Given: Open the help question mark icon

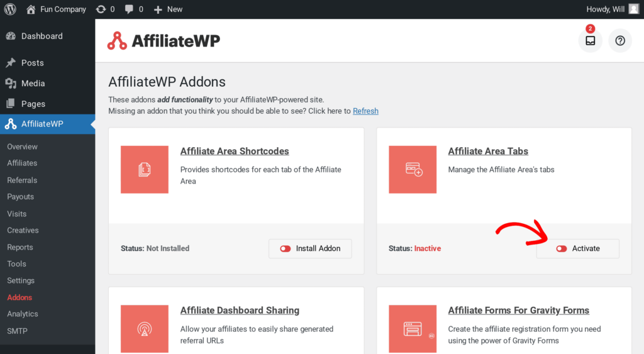Looking at the screenshot, I should [x=620, y=41].
